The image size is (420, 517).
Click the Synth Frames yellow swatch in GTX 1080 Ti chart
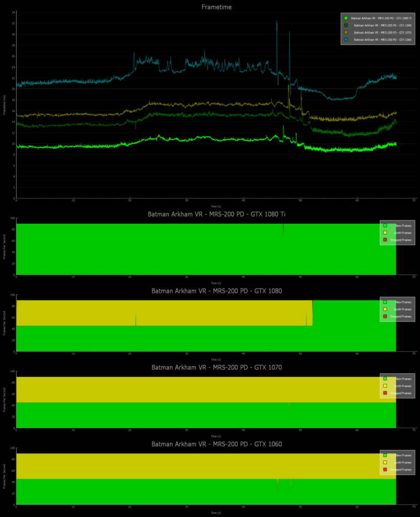(x=385, y=233)
